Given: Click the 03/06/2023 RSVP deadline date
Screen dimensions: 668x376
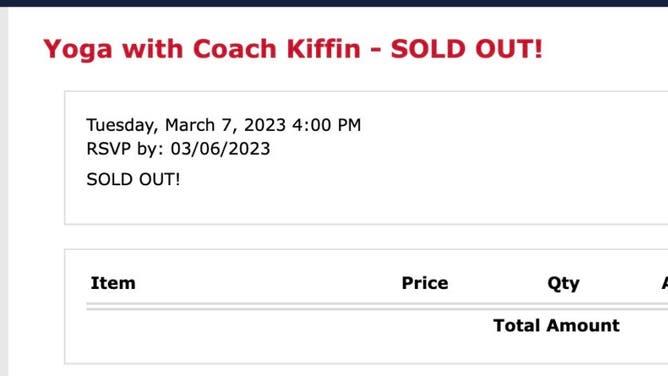Looking at the screenshot, I should [220, 149].
